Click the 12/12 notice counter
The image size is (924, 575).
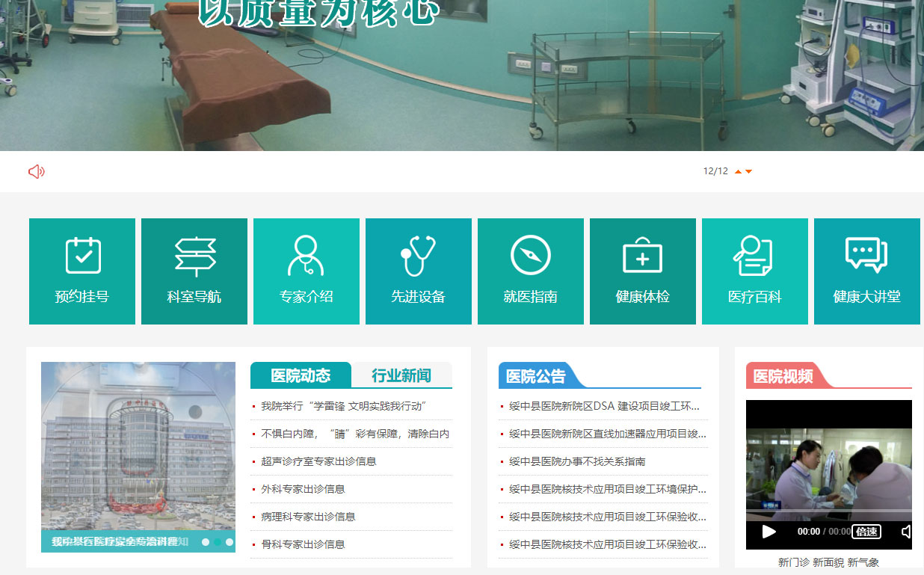[x=715, y=171]
